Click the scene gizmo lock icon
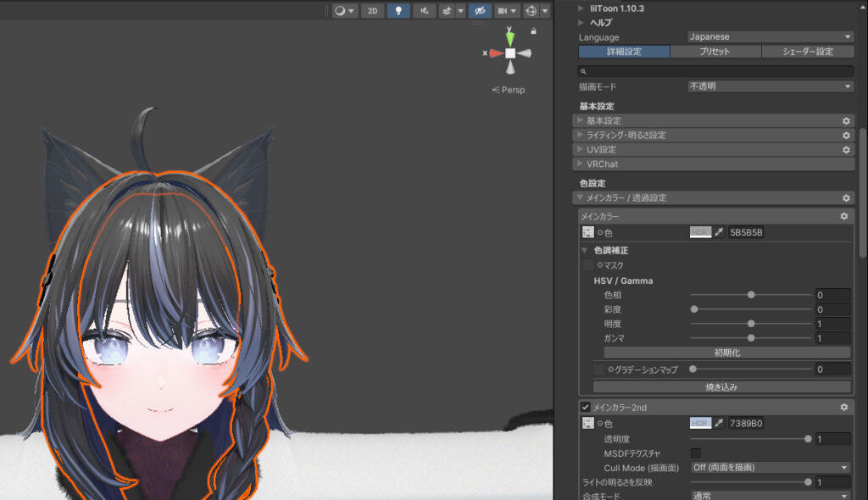Image resolution: width=868 pixels, height=500 pixels. (x=533, y=31)
